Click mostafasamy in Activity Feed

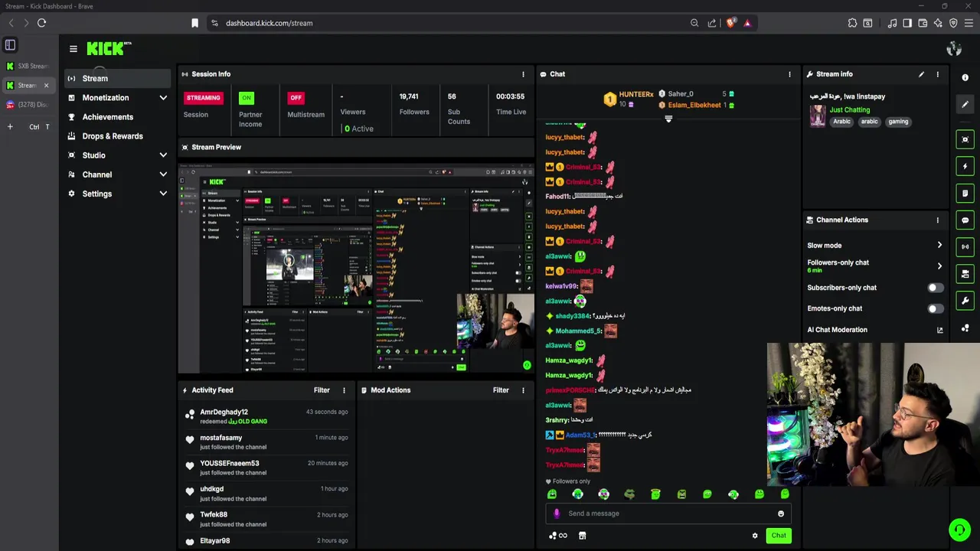[221, 438]
